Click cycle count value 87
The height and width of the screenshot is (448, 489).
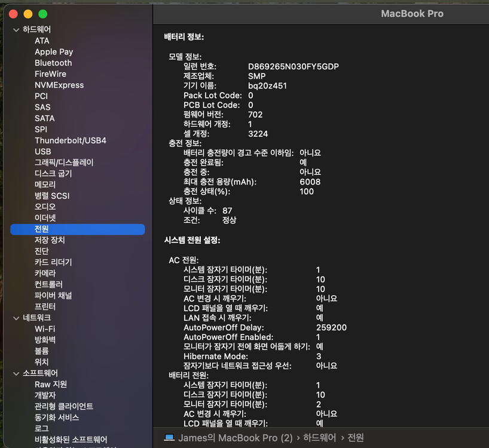point(227,211)
